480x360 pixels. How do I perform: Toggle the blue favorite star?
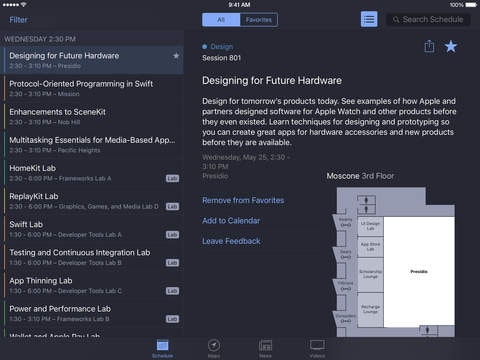pyautogui.click(x=451, y=46)
